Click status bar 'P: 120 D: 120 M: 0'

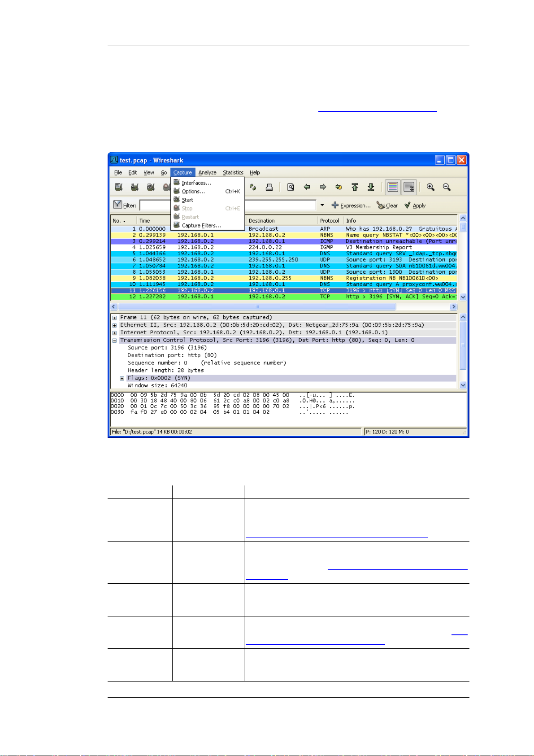coord(387,432)
